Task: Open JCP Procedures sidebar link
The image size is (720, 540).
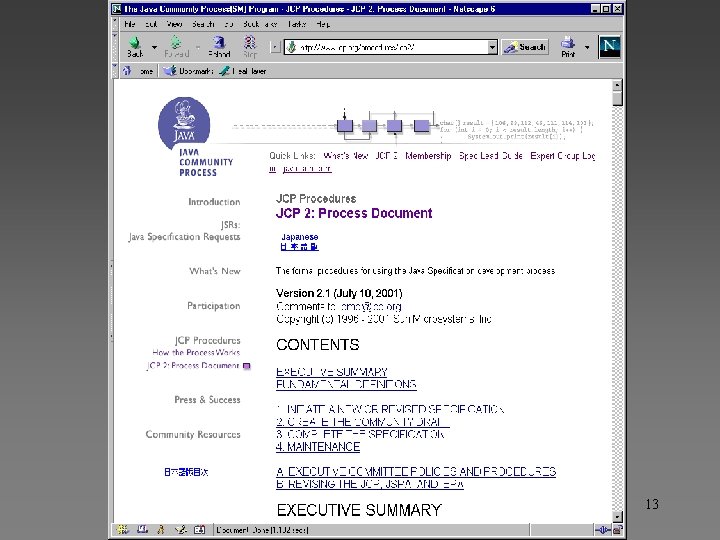Action: (x=208, y=340)
